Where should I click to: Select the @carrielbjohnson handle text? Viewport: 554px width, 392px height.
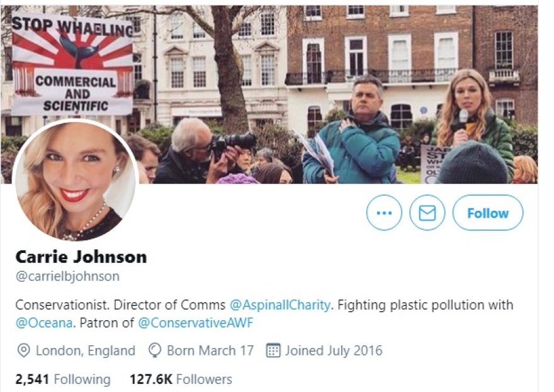point(67,276)
